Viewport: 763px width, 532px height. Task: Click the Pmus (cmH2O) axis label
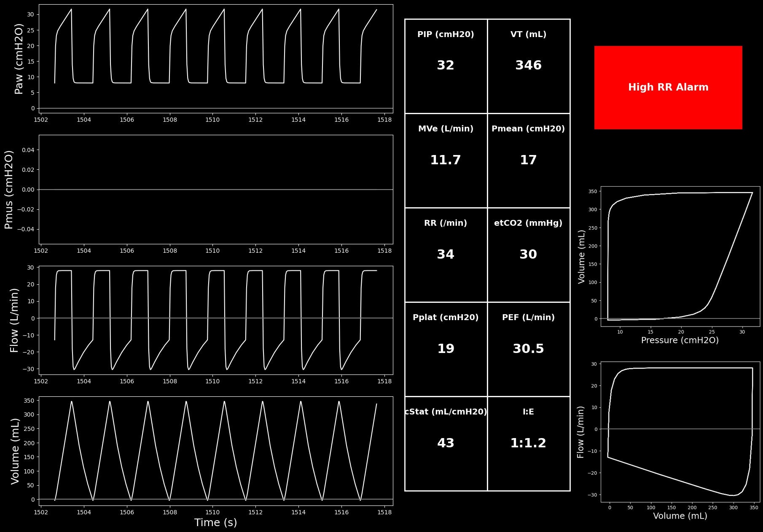(9, 190)
